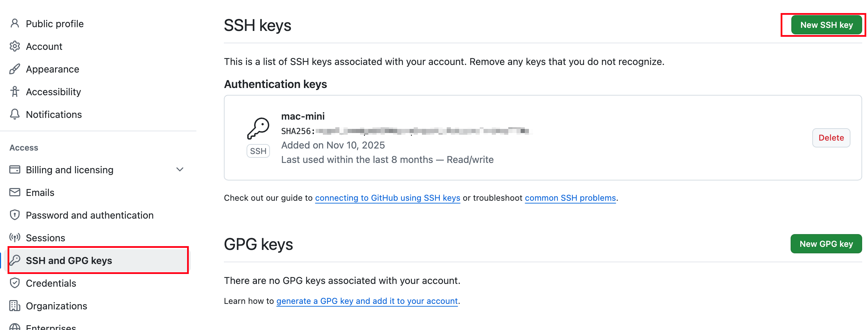Viewport: 868px width, 330px height.
Task: Add a New SSH key
Action: tap(826, 25)
